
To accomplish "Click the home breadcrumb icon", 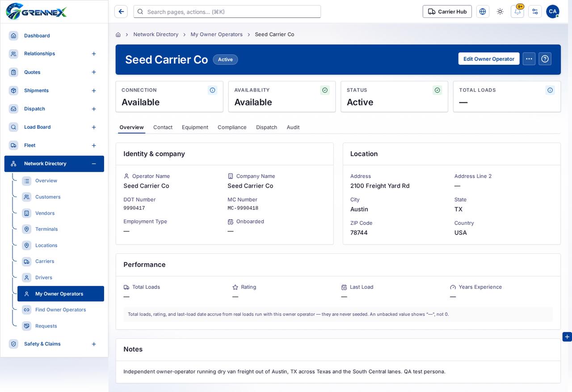I will [118, 34].
